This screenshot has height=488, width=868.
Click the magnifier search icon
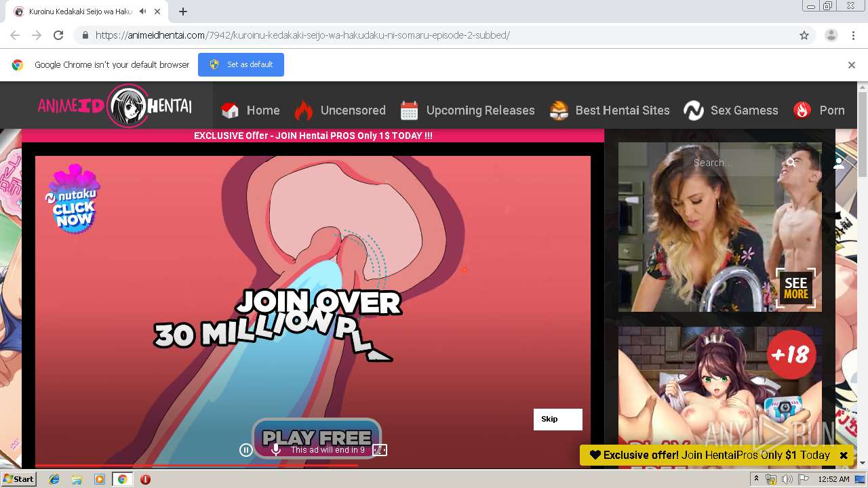pyautogui.click(x=791, y=163)
